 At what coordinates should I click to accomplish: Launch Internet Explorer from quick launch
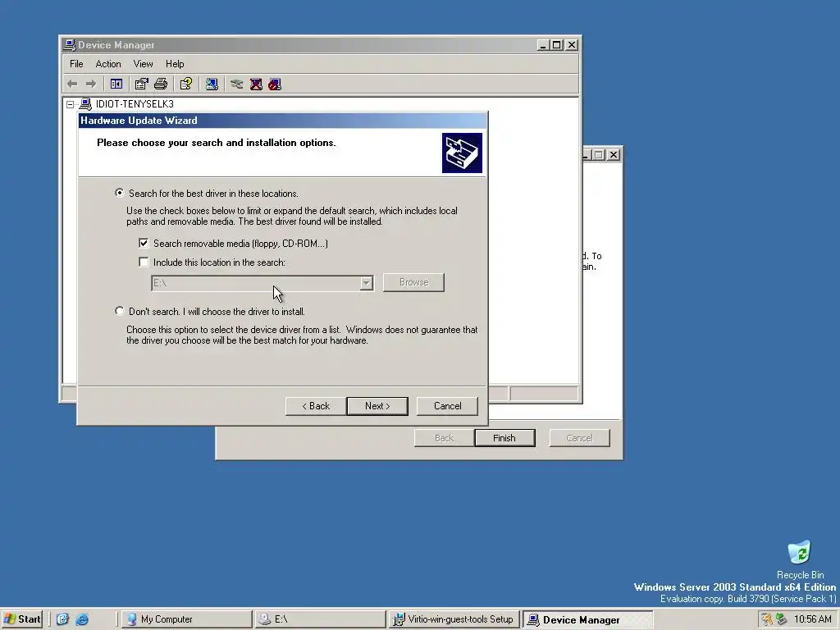pyautogui.click(x=82, y=619)
